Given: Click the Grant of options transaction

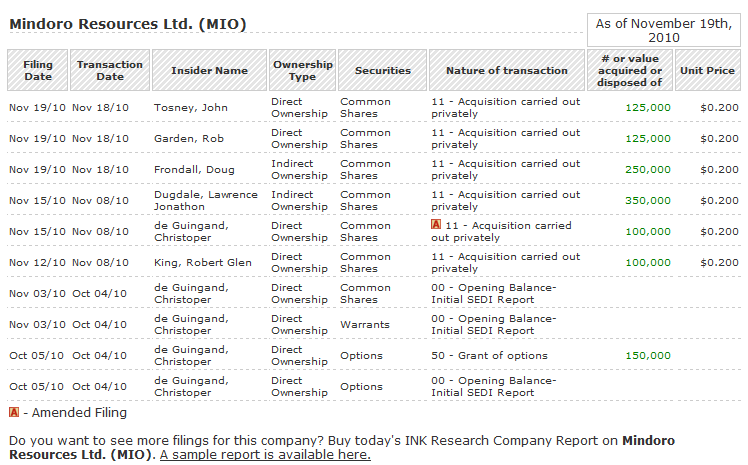Looking at the screenshot, I should point(503,356).
